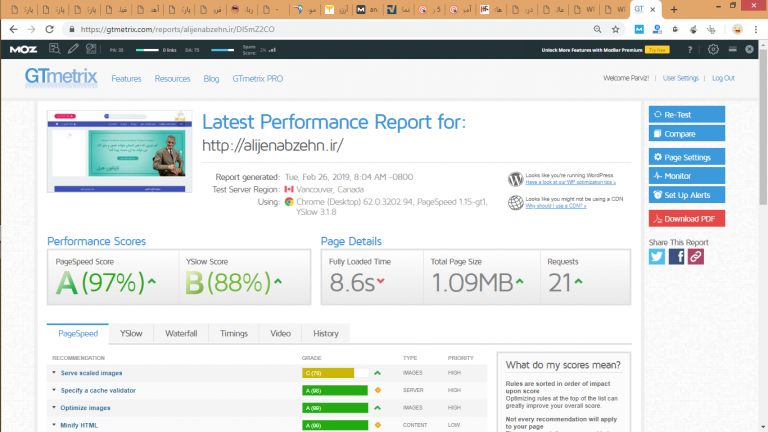The width and height of the screenshot is (768, 432).
Task: Click the Fully Loaded Time 8.6s value
Action: 352,283
